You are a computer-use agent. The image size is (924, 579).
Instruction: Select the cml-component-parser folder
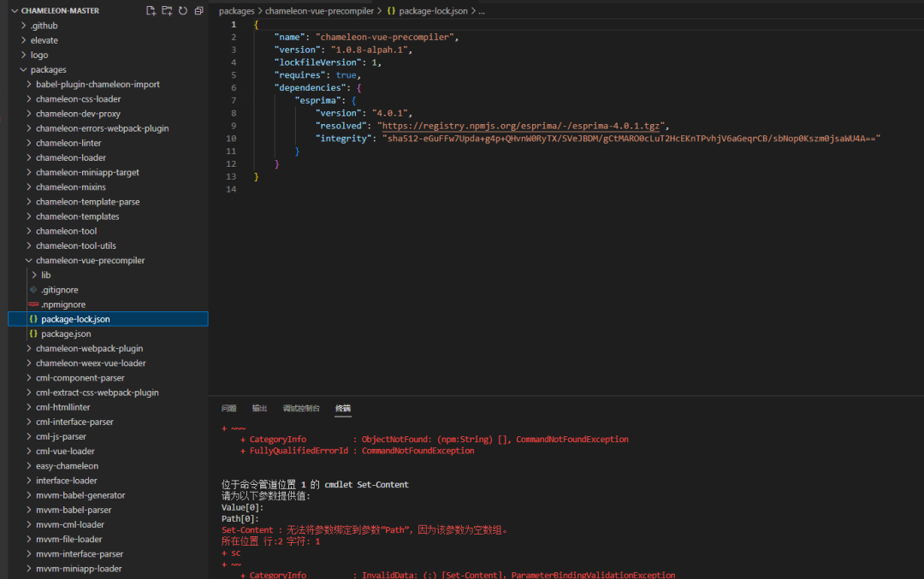[80, 377]
